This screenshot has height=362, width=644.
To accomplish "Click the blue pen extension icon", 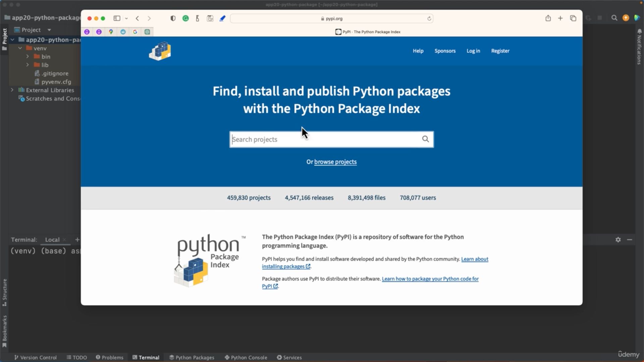I will (222, 18).
